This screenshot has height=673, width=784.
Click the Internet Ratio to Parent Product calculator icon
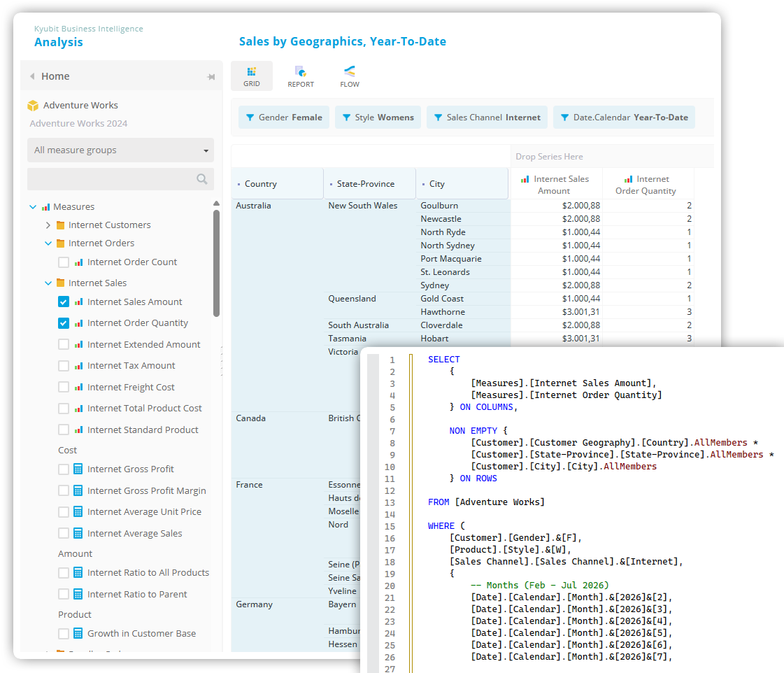coord(78,594)
